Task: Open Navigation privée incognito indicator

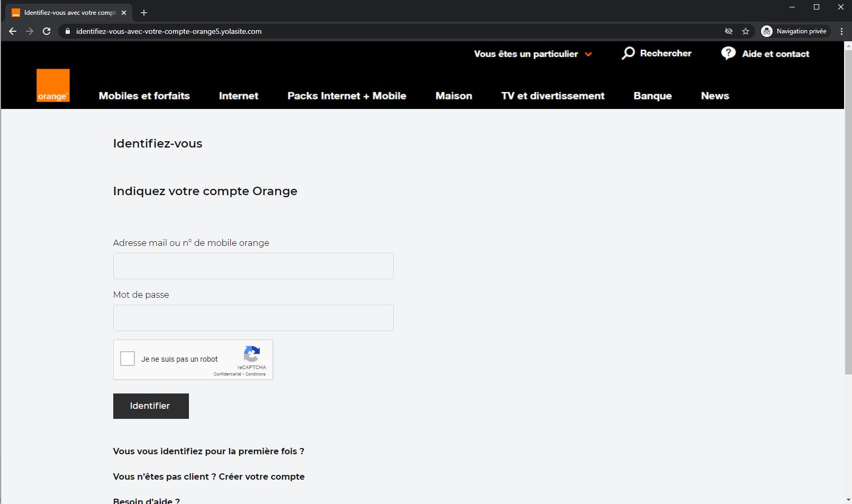Action: coord(795,31)
